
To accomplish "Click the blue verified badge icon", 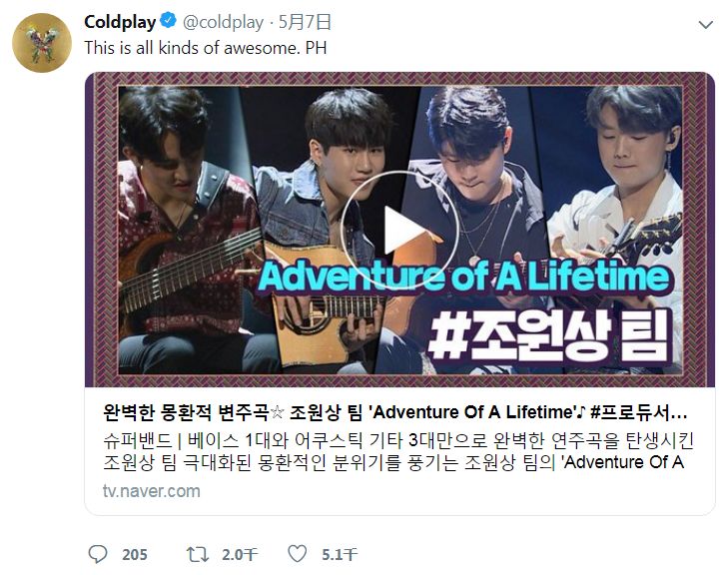I will tap(168, 21).
